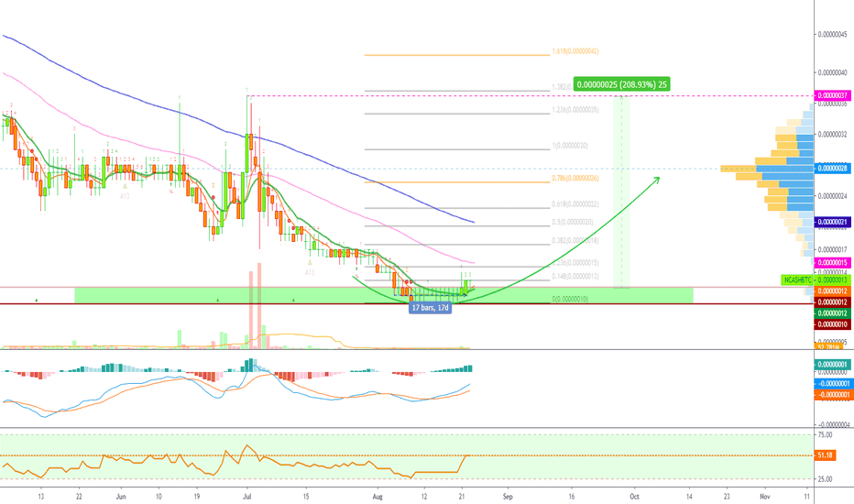The image size is (854, 504).
Task: Click the 25.00 RSI axis level
Action: click(825, 479)
